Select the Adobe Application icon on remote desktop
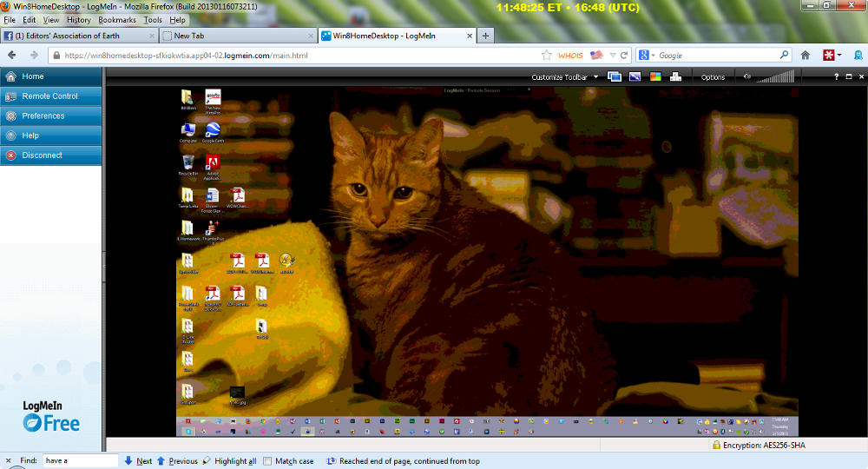 [x=213, y=168]
